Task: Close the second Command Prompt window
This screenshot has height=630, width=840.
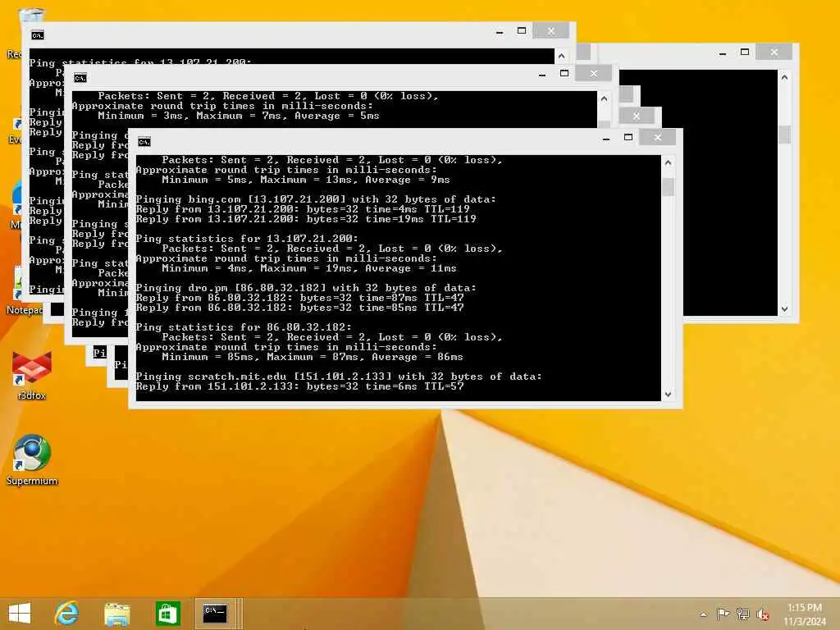Action: coord(594,73)
